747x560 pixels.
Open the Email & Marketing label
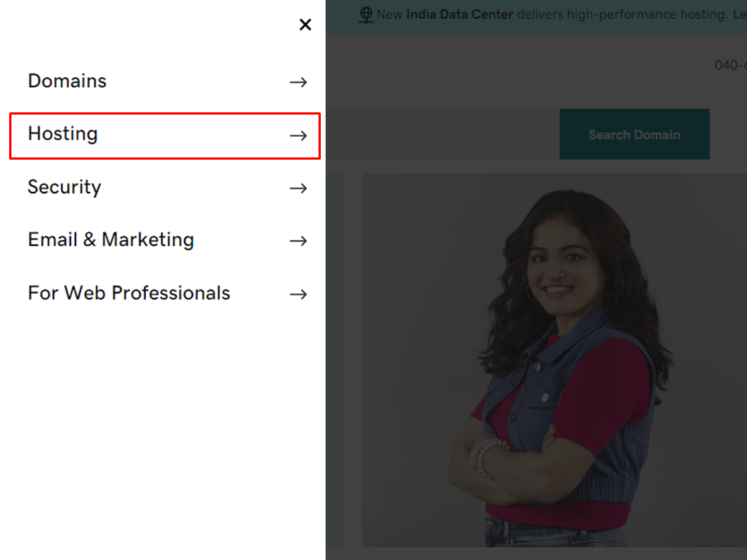coord(111,240)
